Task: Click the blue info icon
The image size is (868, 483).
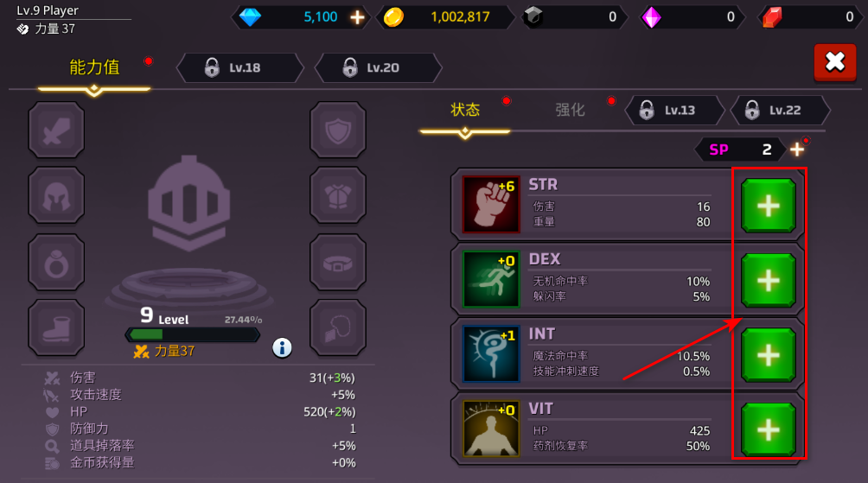Action: (283, 347)
